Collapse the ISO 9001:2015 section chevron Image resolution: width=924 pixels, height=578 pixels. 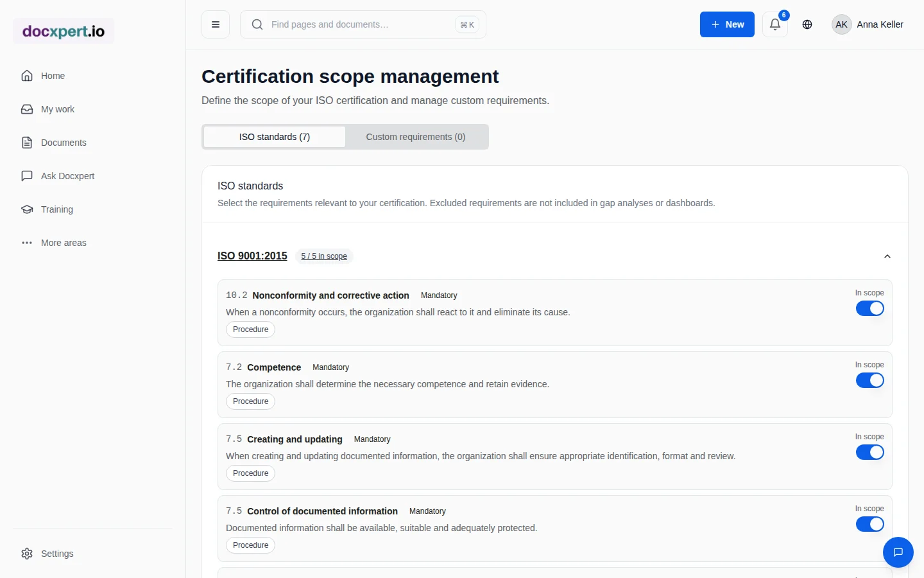tap(887, 256)
